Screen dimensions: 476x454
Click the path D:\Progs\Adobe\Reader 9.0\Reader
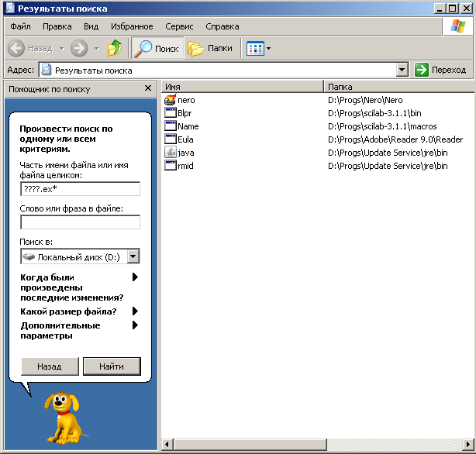click(395, 139)
